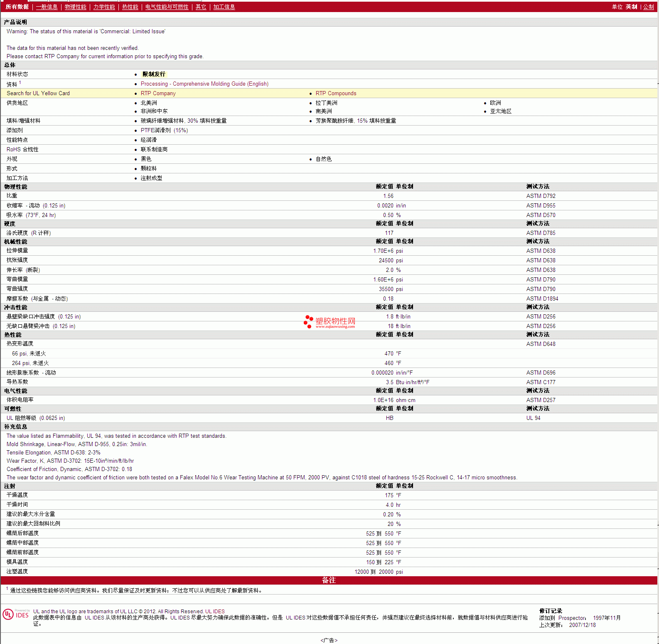Click the 热变形温度 row label
Viewport: 659px width, 644px height.
tap(20, 343)
